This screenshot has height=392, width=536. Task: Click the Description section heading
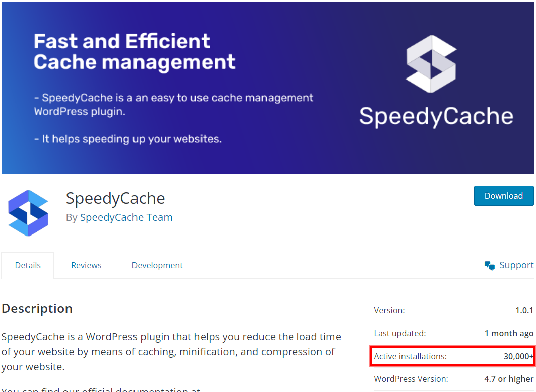(37, 308)
